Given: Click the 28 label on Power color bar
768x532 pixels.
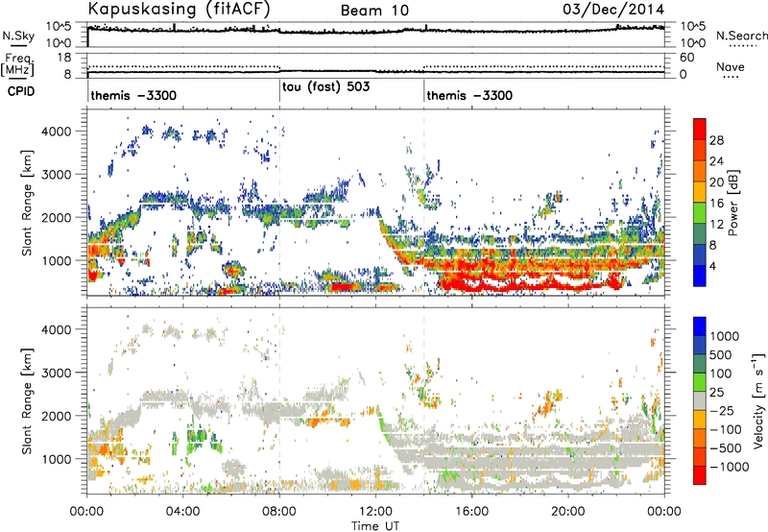Looking at the screenshot, I should click(716, 140).
